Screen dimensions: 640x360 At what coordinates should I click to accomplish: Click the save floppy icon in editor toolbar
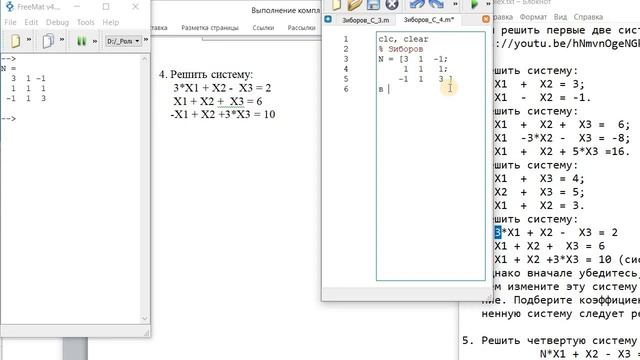[x=373, y=4]
